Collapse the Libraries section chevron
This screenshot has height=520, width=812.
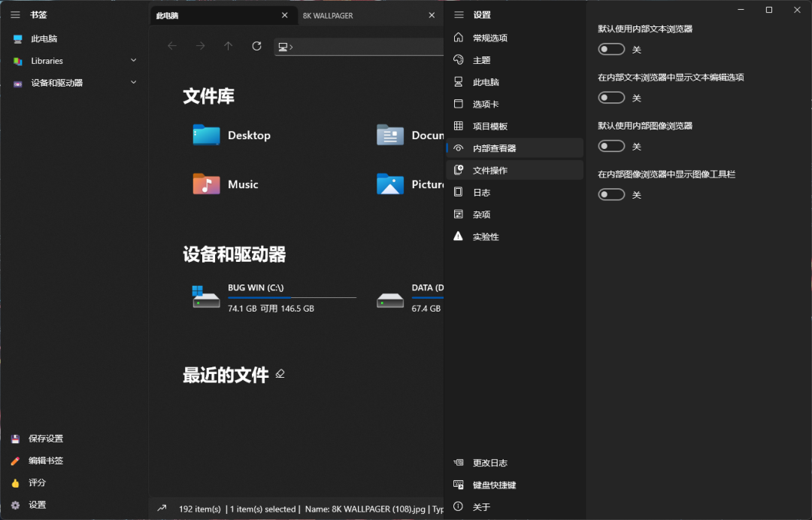[x=133, y=60]
